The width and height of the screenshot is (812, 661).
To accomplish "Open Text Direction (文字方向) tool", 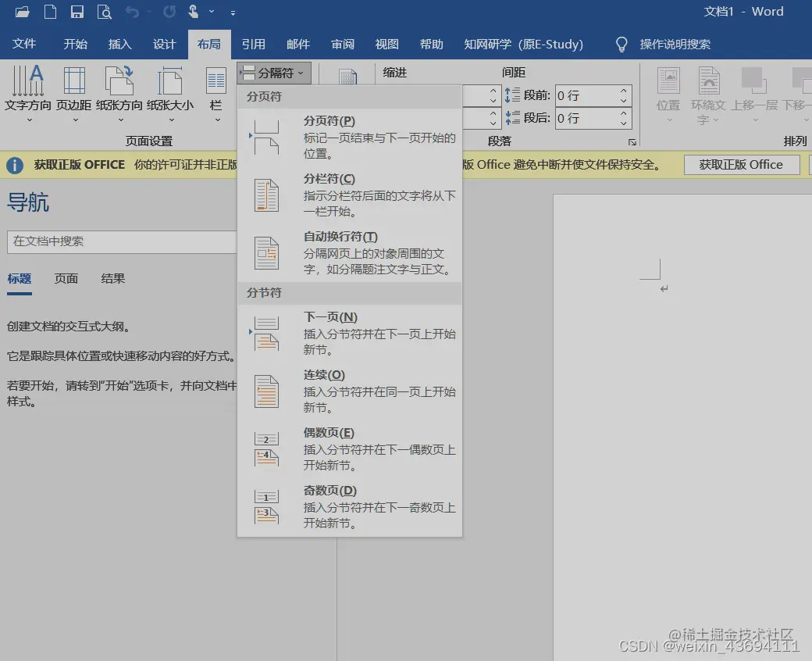I will [28, 93].
